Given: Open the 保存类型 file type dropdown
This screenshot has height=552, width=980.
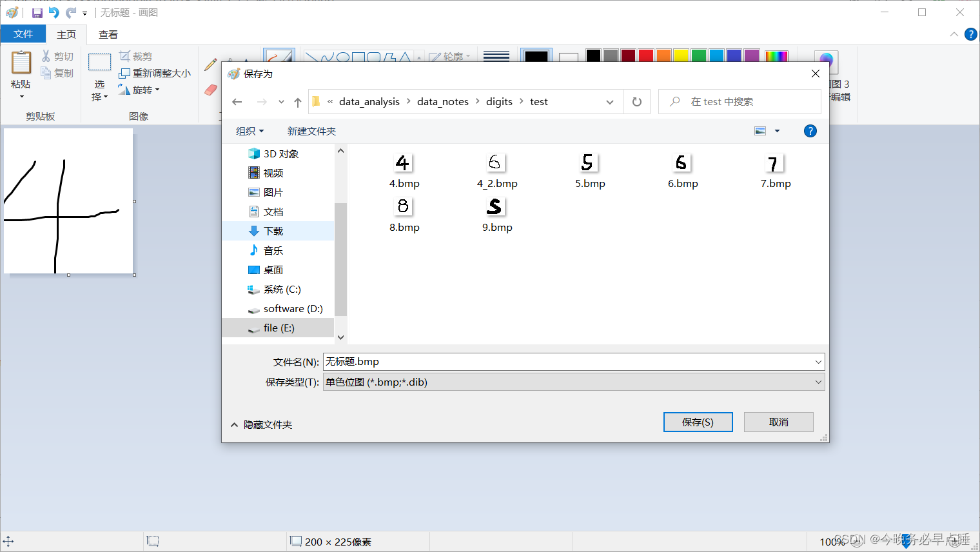Looking at the screenshot, I should coord(574,382).
